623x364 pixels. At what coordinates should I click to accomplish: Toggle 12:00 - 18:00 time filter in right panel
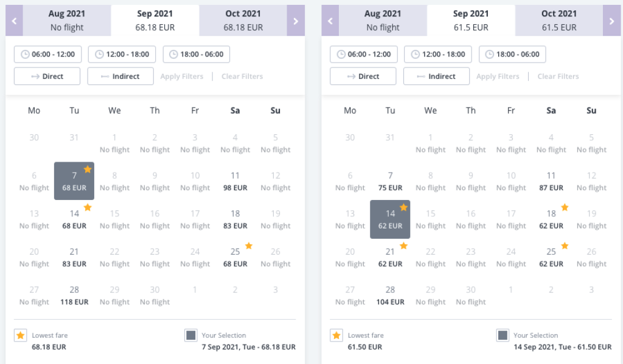[438, 54]
